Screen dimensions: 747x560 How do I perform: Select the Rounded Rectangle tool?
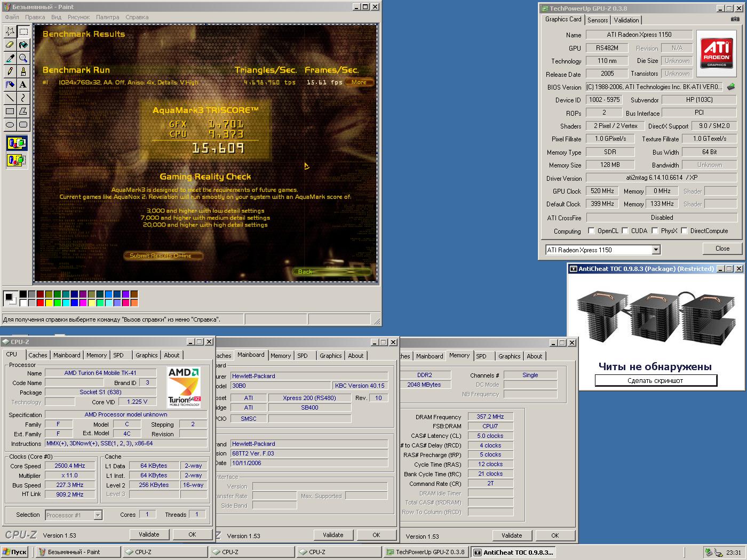click(x=23, y=125)
